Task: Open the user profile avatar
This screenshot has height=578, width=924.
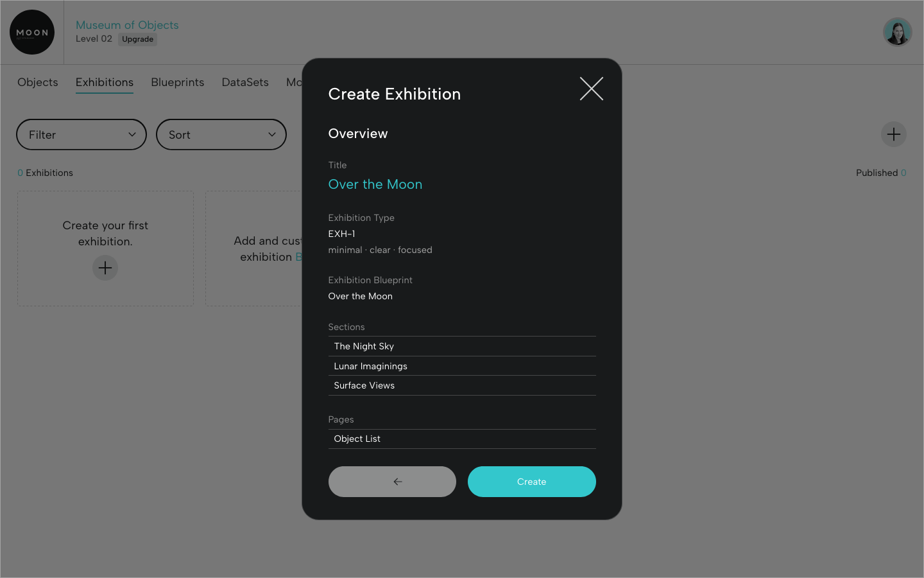Action: coord(897,32)
